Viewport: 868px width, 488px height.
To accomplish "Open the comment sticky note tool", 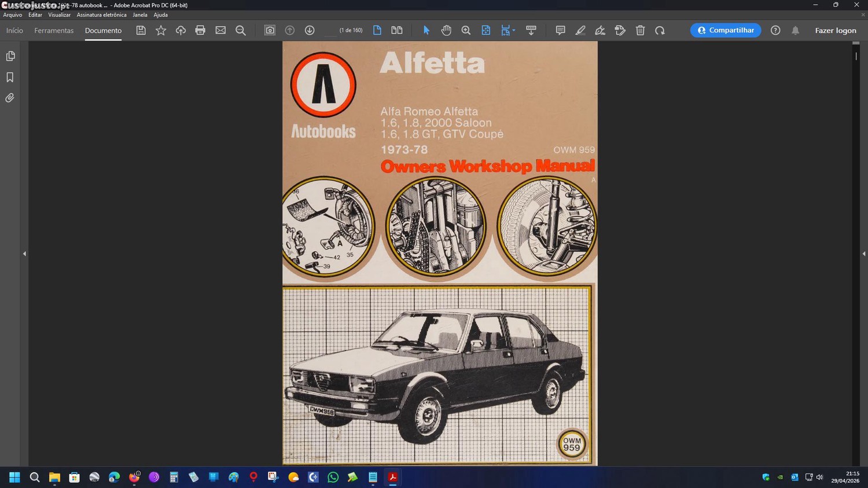I will [560, 31].
